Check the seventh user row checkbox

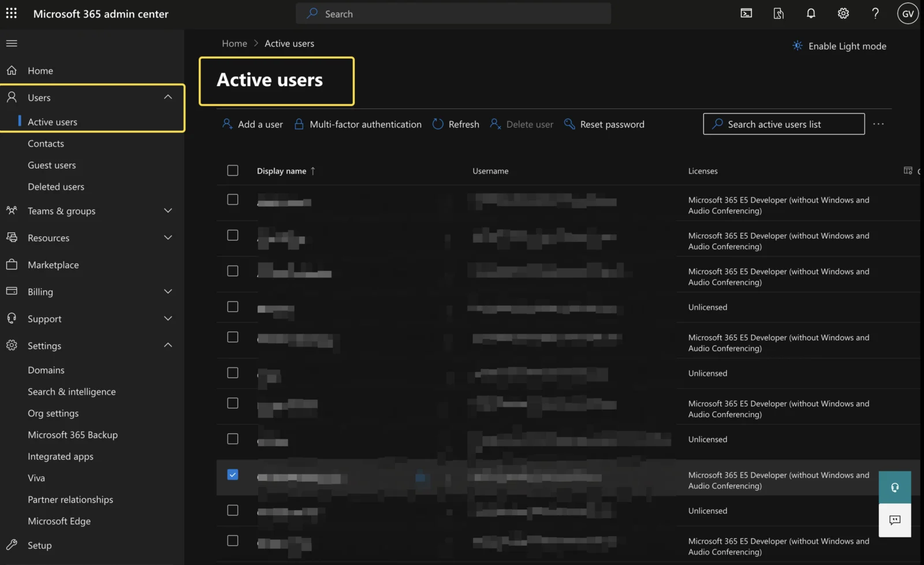233,403
